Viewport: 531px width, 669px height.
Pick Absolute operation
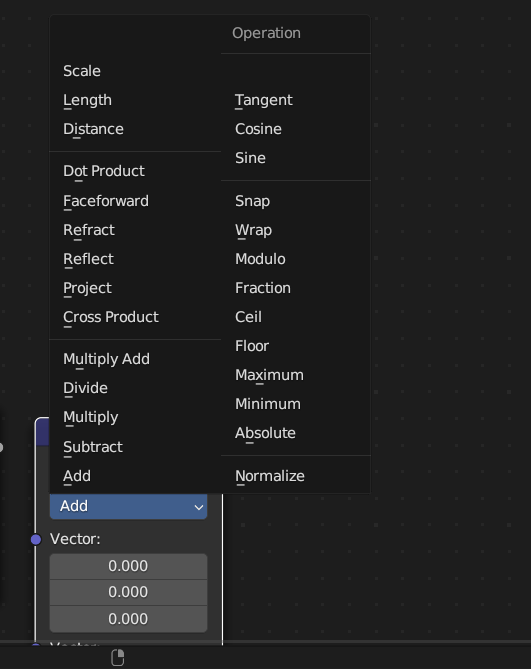click(x=296, y=433)
